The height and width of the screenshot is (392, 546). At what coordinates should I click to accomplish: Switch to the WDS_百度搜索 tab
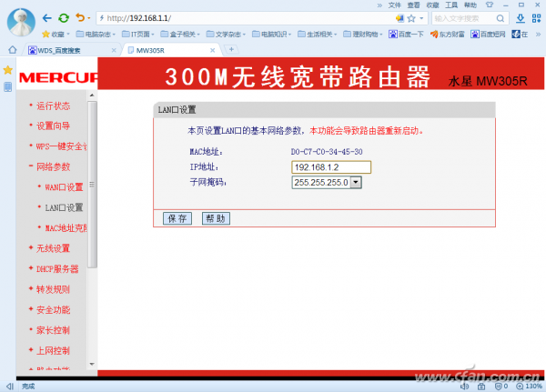70,51
